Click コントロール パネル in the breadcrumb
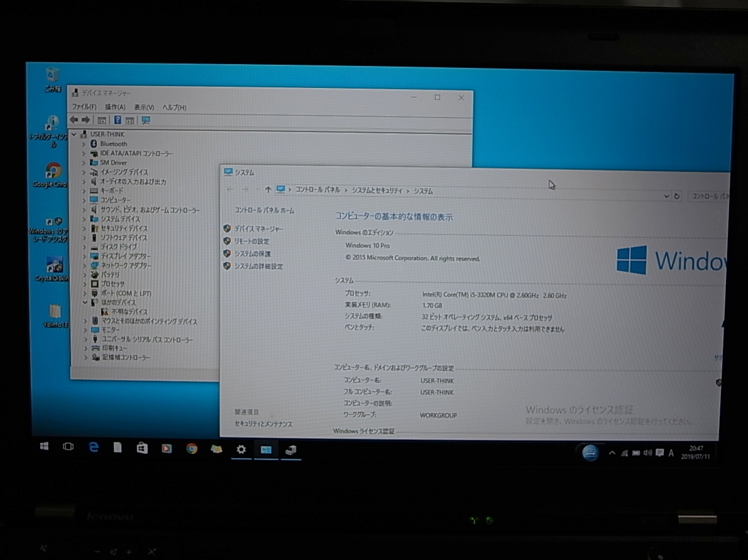 click(x=317, y=190)
